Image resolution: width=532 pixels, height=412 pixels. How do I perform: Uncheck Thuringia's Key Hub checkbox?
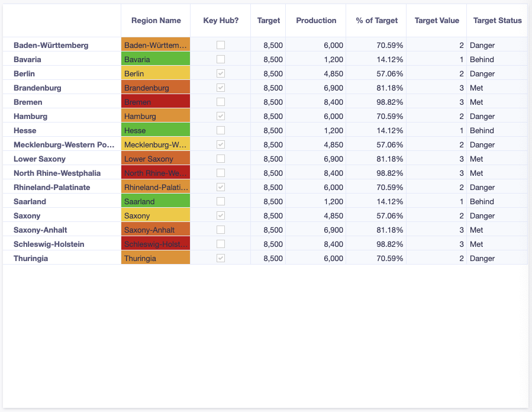pos(221,258)
